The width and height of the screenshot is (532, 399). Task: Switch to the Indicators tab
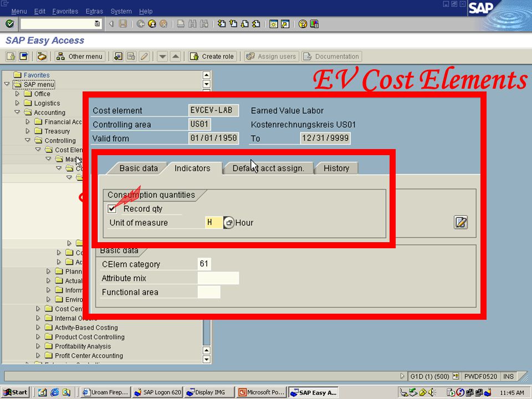point(192,168)
